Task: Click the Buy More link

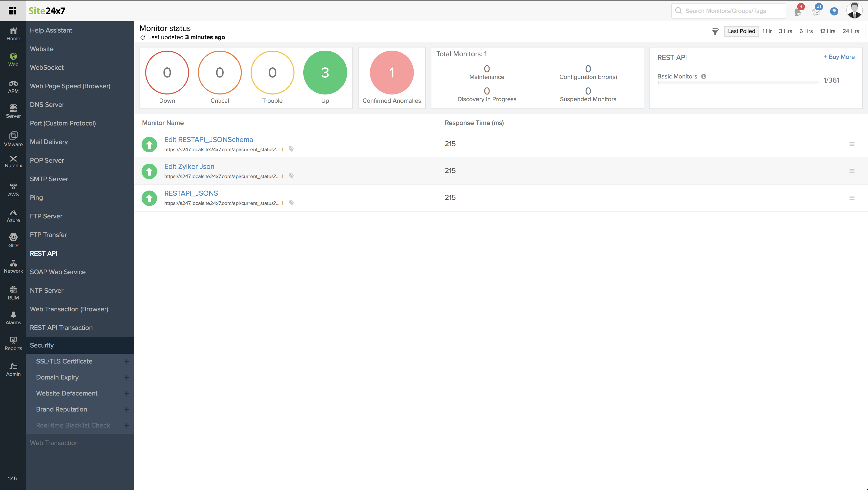Action: [839, 57]
